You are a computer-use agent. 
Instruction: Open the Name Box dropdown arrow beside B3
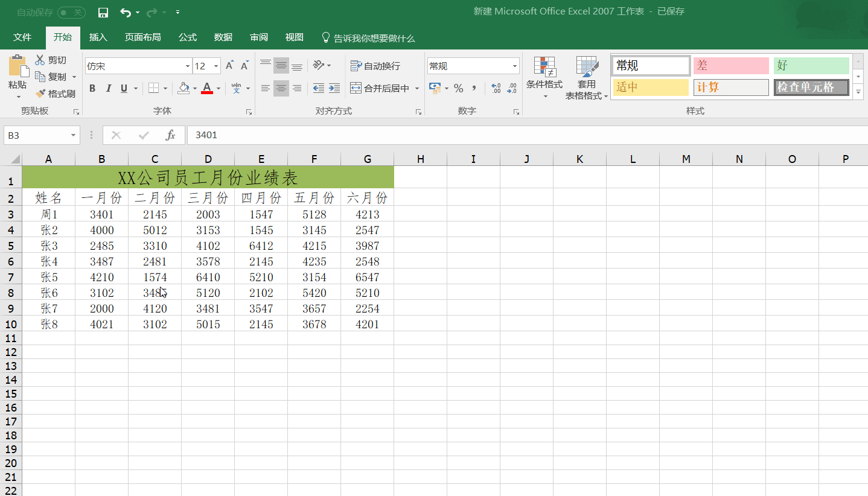73,135
